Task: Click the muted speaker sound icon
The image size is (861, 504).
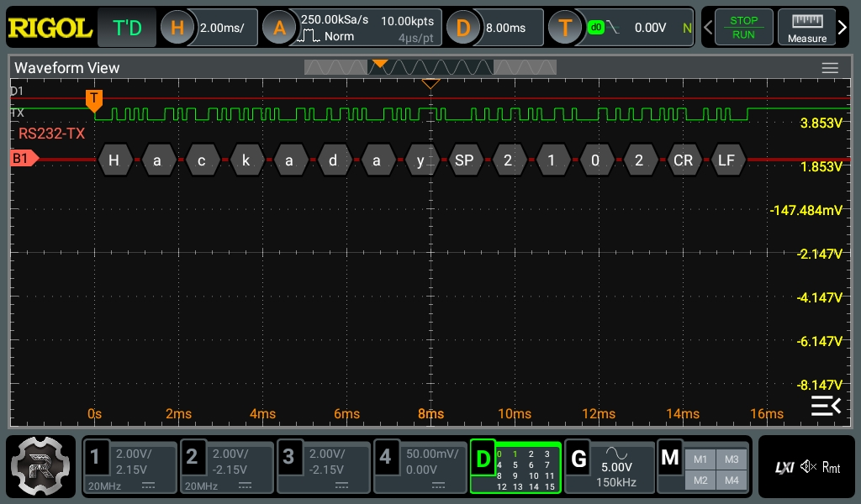Action: [808, 467]
